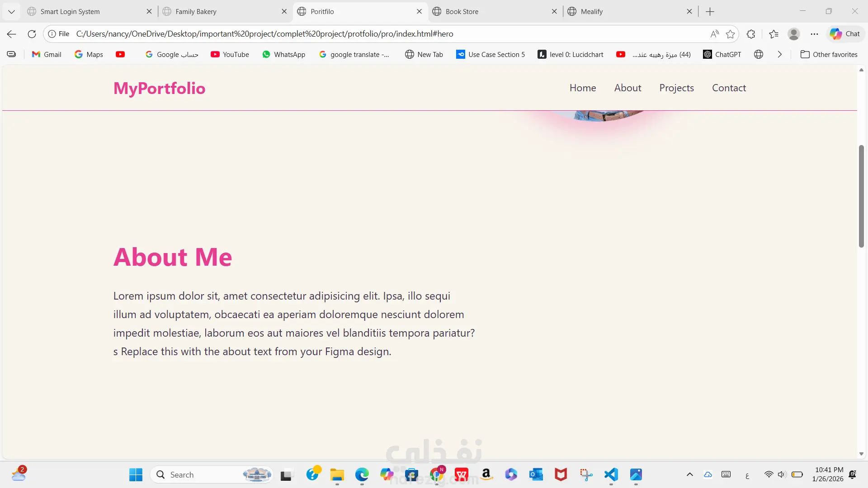Open the browser profile avatar

794,34
